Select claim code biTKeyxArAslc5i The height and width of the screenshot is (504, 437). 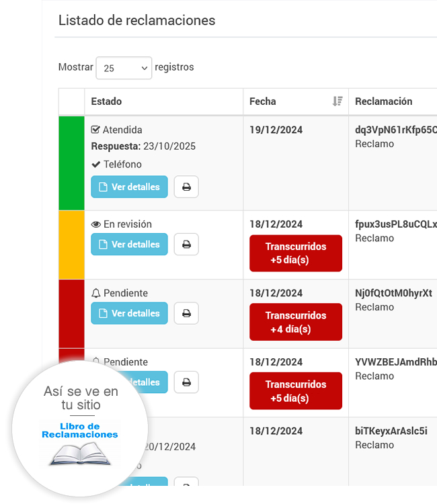tap(391, 431)
